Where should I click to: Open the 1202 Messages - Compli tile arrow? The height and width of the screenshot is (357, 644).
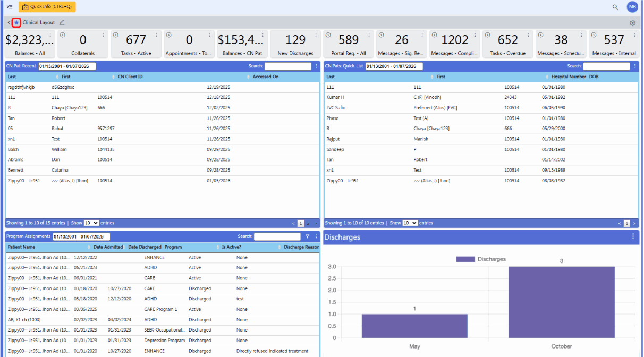click(434, 35)
